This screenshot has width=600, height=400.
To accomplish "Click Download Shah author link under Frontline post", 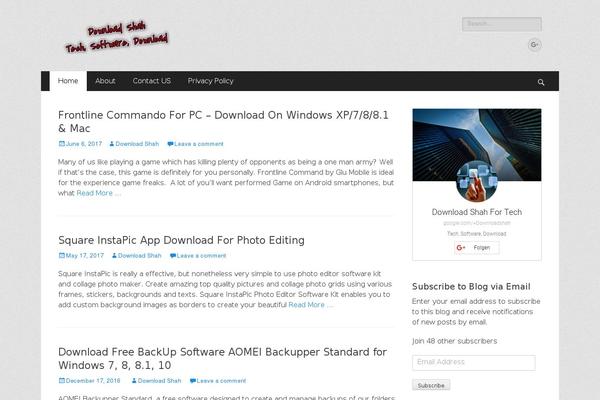I will (137, 144).
